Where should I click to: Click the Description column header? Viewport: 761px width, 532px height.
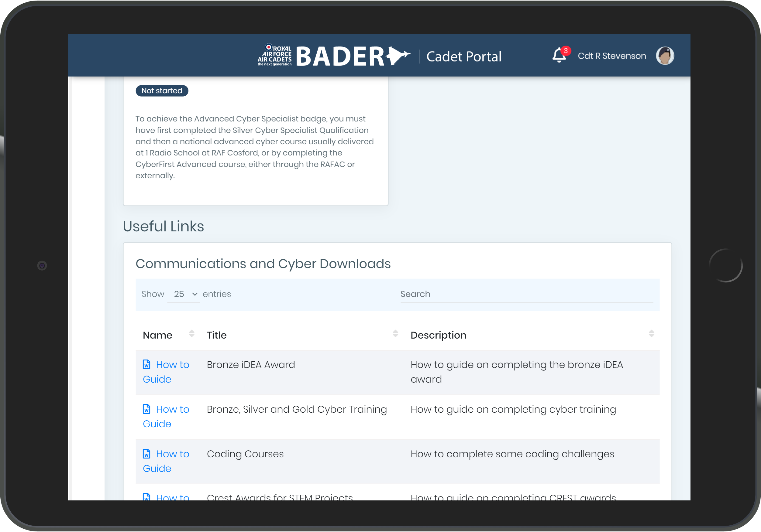[x=439, y=335]
